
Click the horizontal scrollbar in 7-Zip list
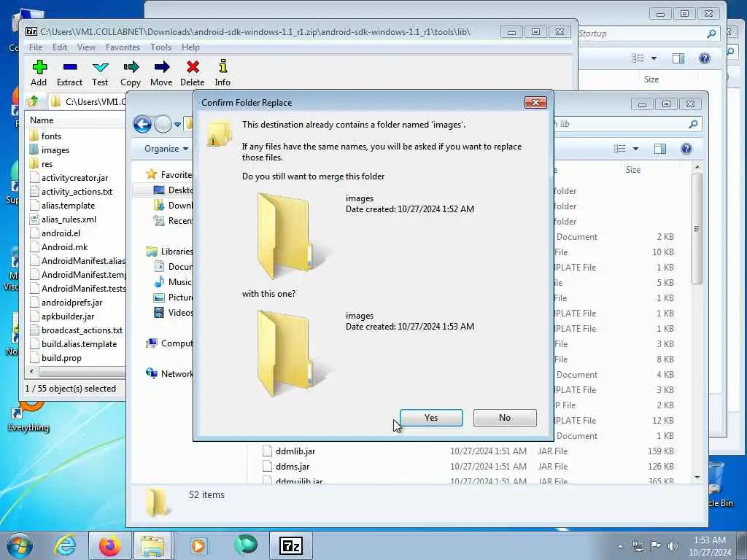pyautogui.click(x=82, y=371)
